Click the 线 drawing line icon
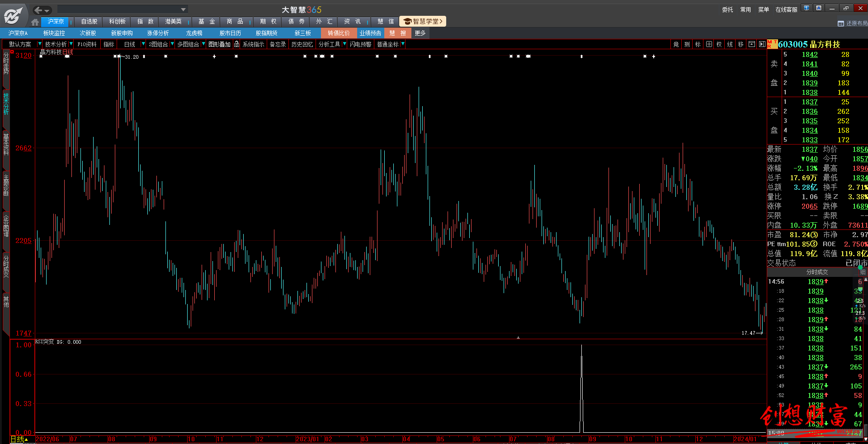The width and height of the screenshot is (868, 444). click(x=730, y=44)
